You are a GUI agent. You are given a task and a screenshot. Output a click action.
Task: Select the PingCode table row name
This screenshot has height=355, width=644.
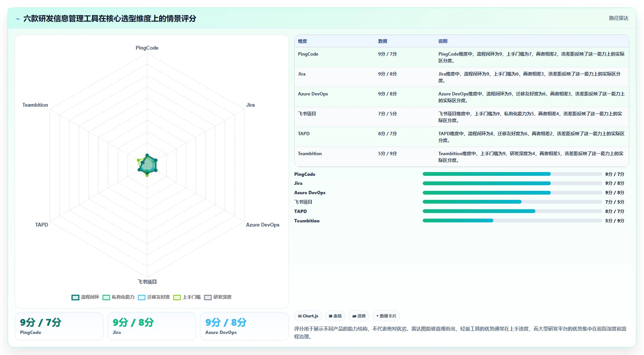[x=308, y=54]
